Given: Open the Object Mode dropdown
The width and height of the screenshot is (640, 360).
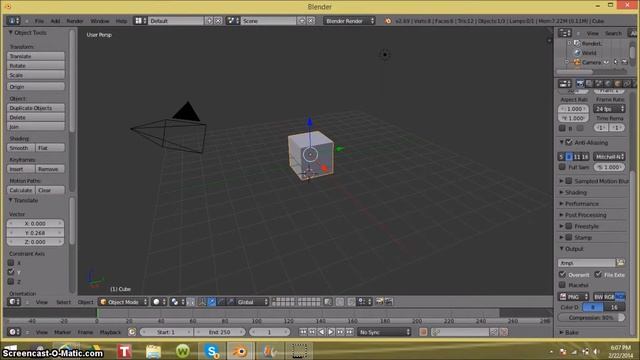Looking at the screenshot, I should click(123, 302).
